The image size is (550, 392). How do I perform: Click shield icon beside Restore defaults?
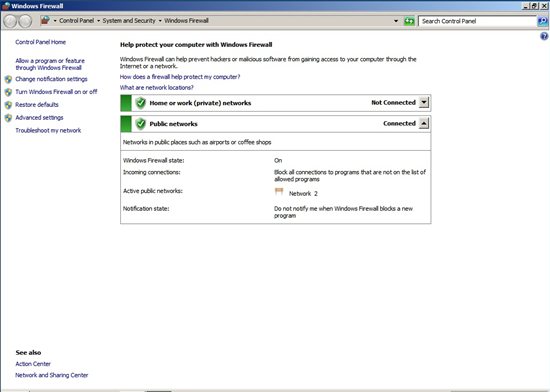[x=8, y=105]
